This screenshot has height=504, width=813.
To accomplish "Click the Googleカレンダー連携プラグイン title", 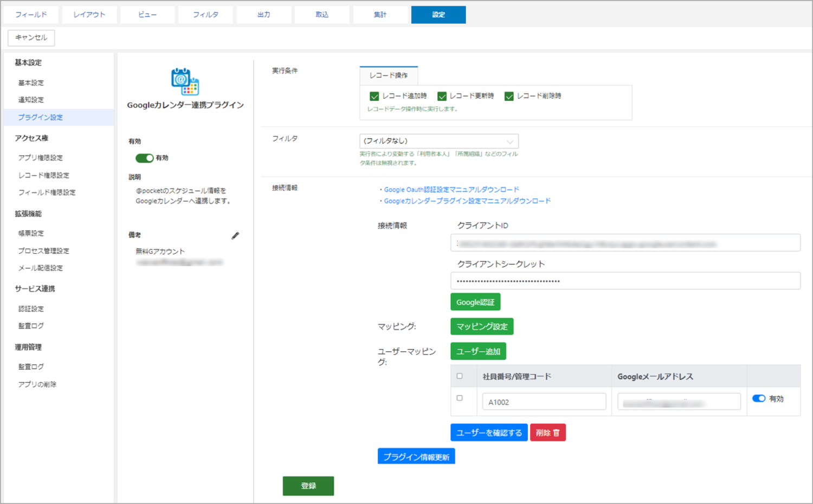I will 185,105.
